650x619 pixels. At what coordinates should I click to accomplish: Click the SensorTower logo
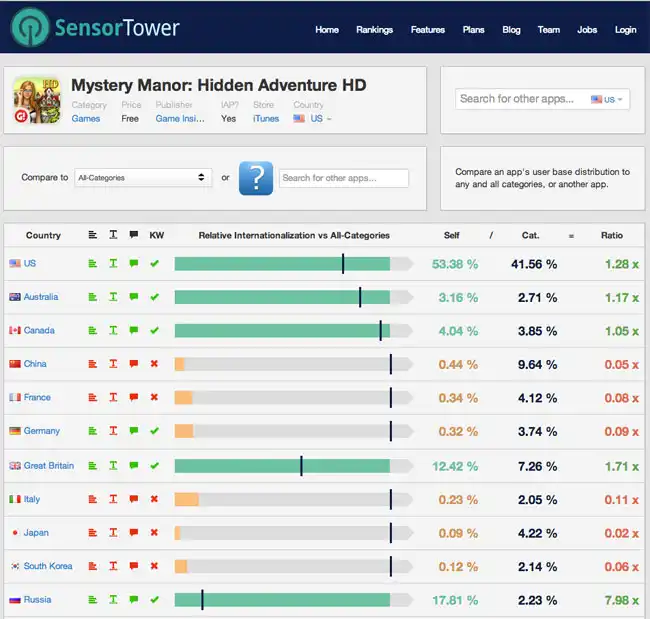click(95, 27)
